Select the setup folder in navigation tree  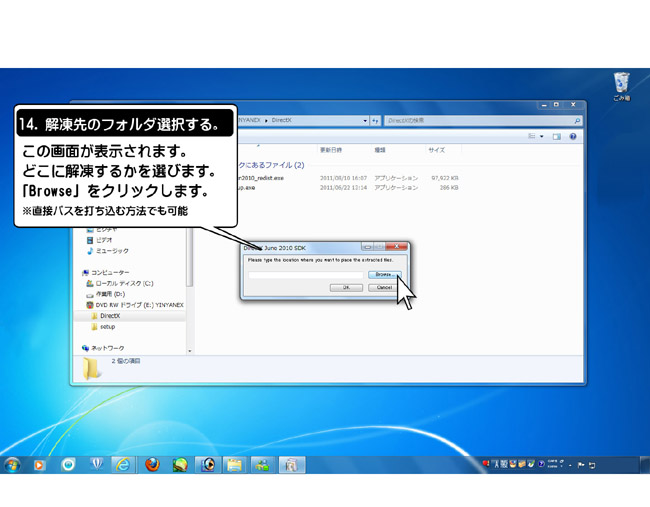point(107,327)
